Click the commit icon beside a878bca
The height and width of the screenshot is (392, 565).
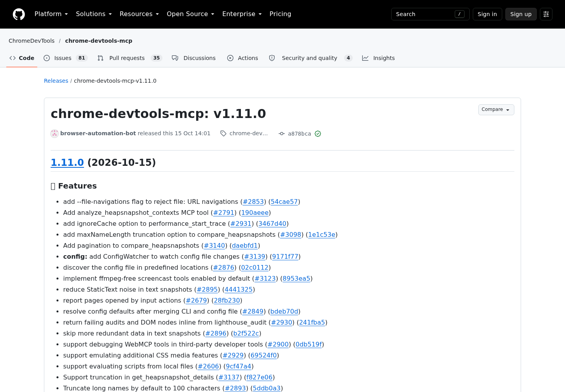click(x=282, y=134)
